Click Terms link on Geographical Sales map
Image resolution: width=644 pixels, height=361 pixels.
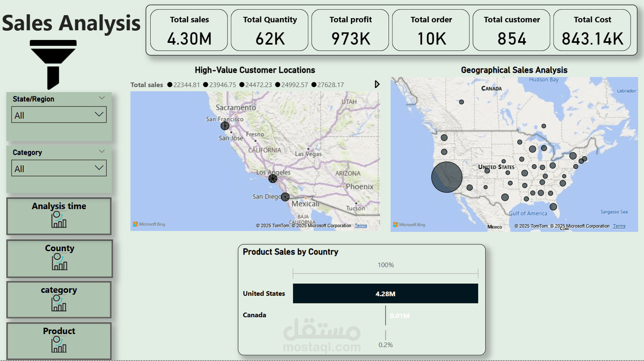click(x=619, y=226)
